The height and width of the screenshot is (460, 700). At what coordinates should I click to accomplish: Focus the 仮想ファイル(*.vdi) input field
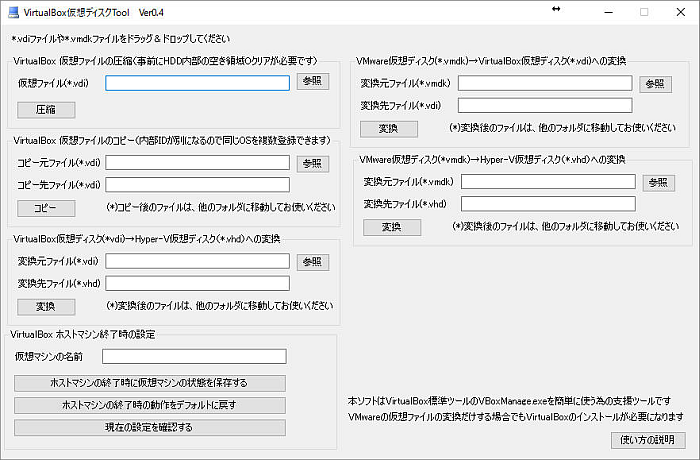(x=197, y=83)
